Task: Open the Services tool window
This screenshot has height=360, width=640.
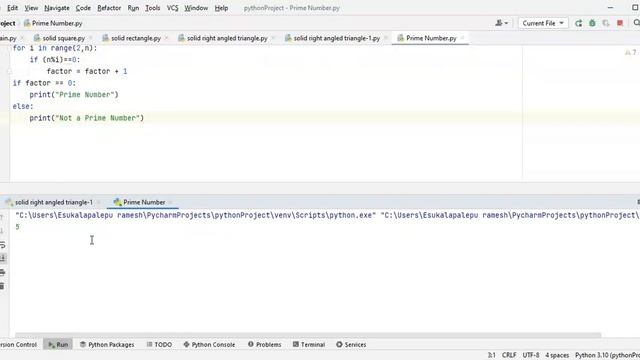Action: point(351,344)
